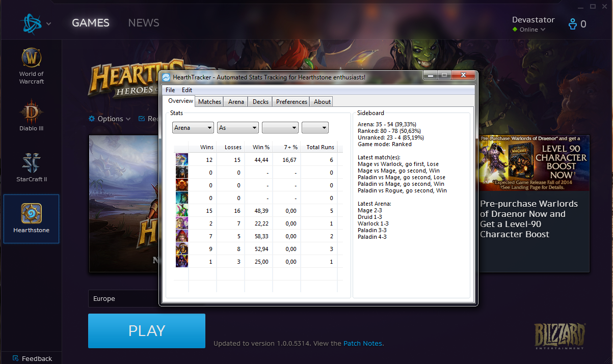The image size is (613, 364).
Task: Open Warlords of Draenor pre-purchase headline
Action: click(529, 219)
